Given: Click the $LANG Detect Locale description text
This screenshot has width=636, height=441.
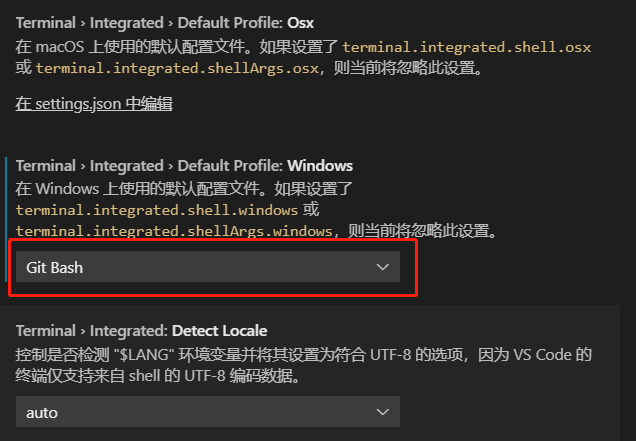Looking at the screenshot, I should pyautogui.click(x=303, y=365).
